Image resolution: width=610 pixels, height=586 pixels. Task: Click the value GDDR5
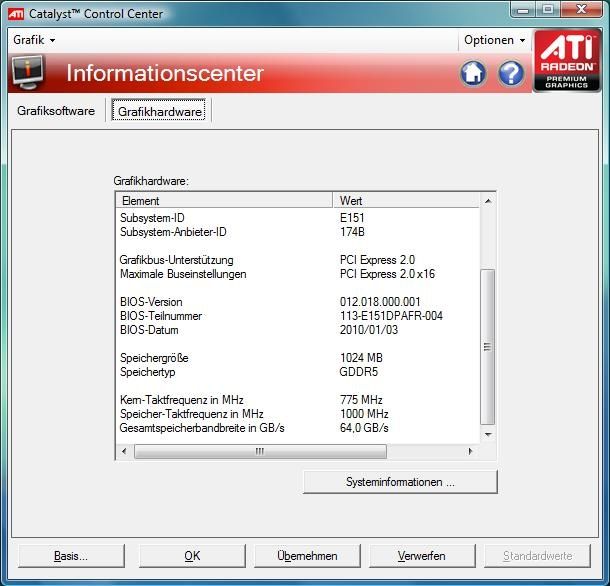(358, 372)
